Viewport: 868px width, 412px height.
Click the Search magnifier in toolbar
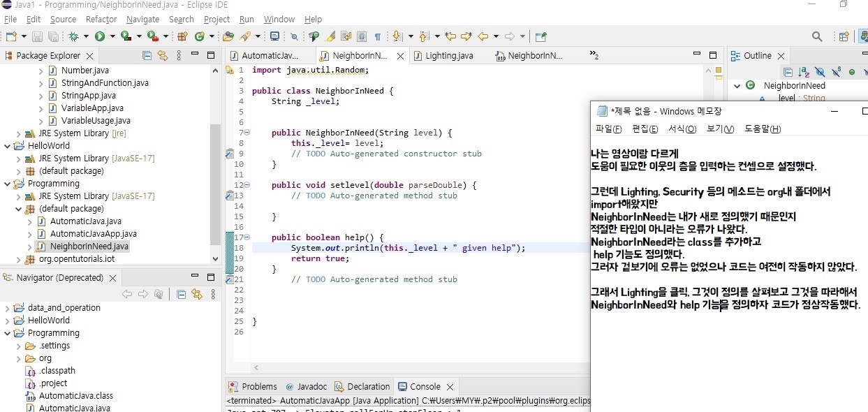pos(817,36)
